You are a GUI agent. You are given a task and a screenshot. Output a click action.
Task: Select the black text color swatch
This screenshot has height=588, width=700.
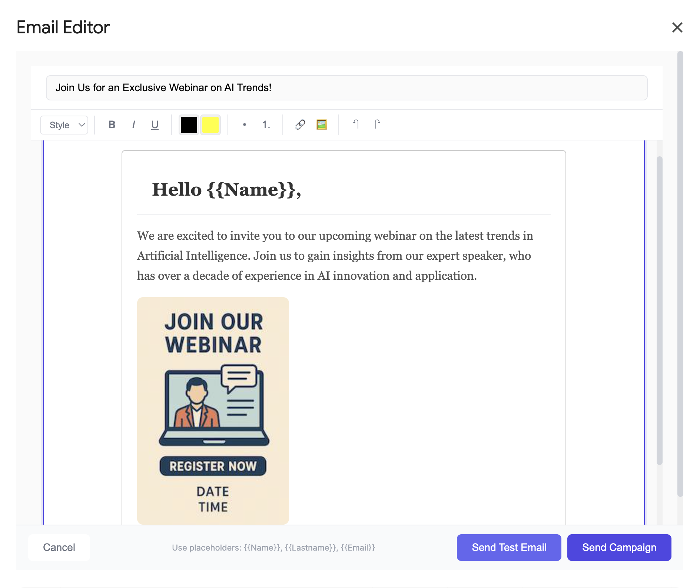(189, 125)
